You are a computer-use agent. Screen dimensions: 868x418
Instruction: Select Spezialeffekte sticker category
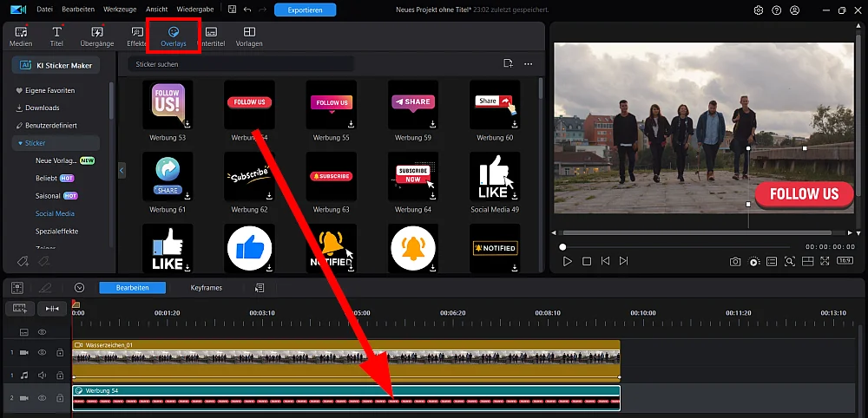(57, 232)
